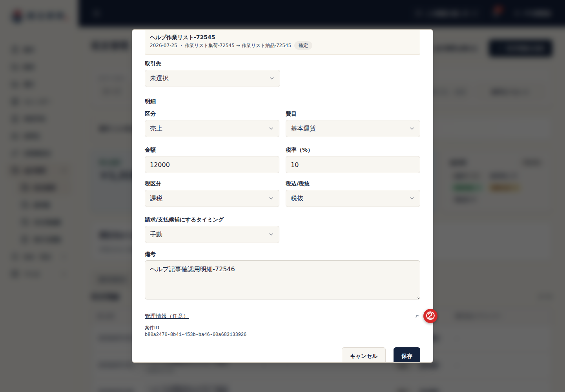Click the キャンセル button

[x=364, y=355]
